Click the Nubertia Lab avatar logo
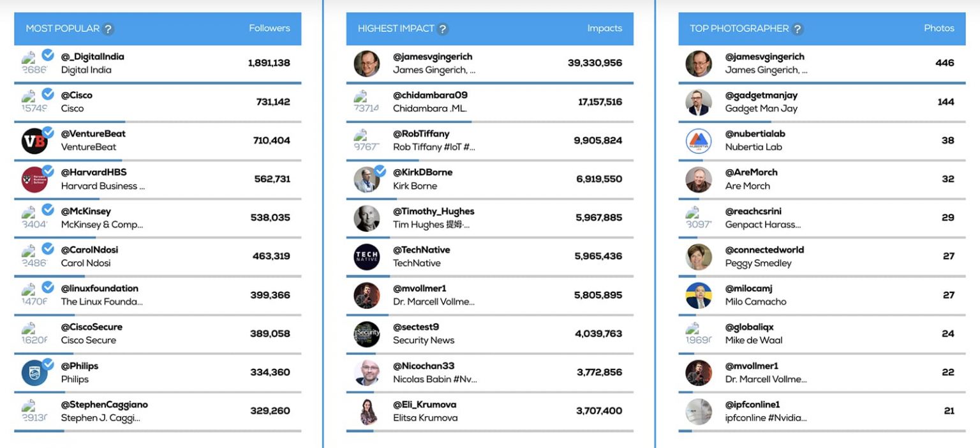Screen dimensions: 980x448 (x=697, y=140)
